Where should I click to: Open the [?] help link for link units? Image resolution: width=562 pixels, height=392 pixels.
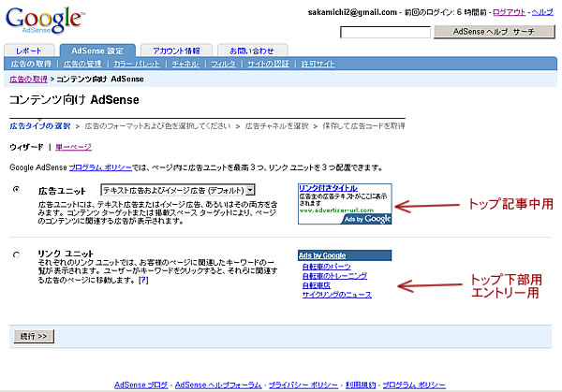[142, 281]
